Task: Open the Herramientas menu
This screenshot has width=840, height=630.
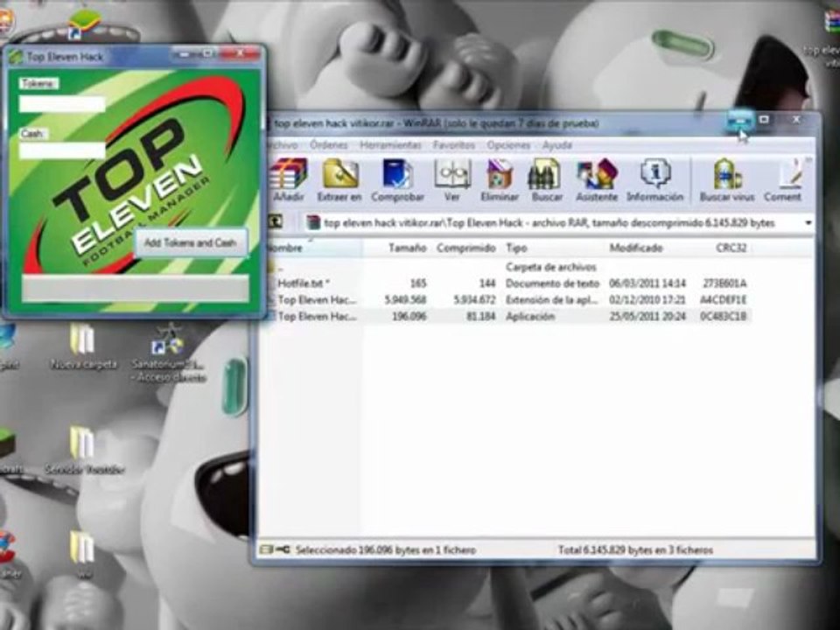Action: pos(390,145)
